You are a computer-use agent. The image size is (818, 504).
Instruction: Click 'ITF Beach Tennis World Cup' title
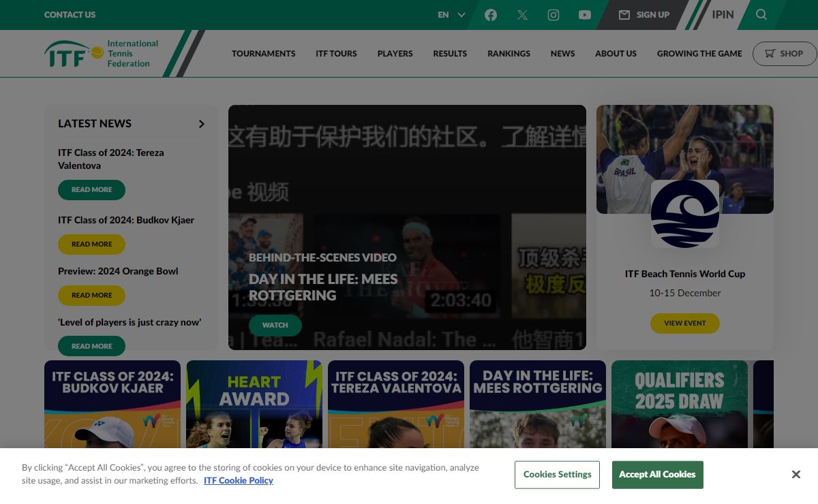point(685,274)
